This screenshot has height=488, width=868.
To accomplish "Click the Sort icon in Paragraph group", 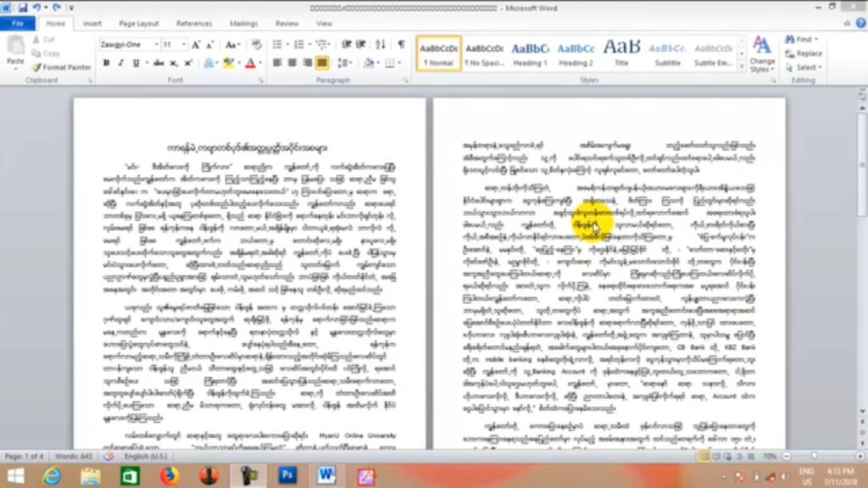I will 381,44.
